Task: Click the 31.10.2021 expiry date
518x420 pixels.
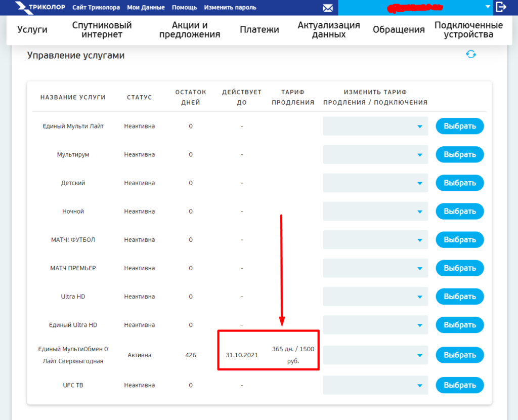Action: coord(242,355)
